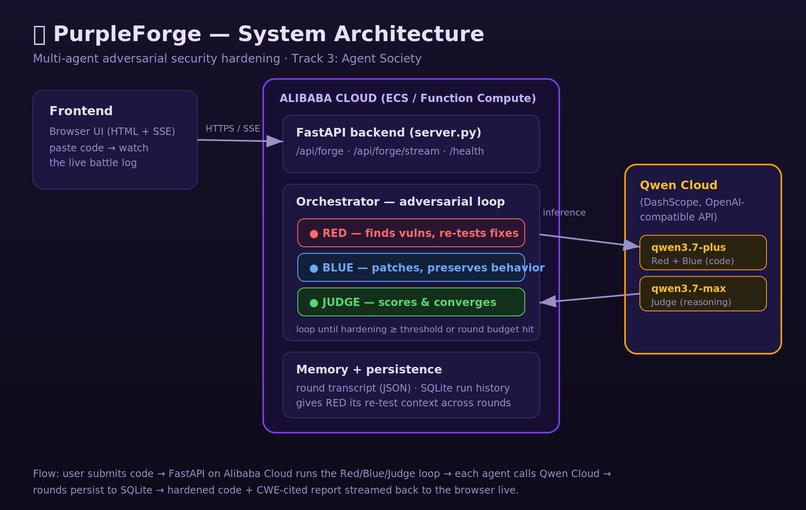Select the qwen3.7-plus model box
This screenshot has height=510, width=806.
point(703,252)
